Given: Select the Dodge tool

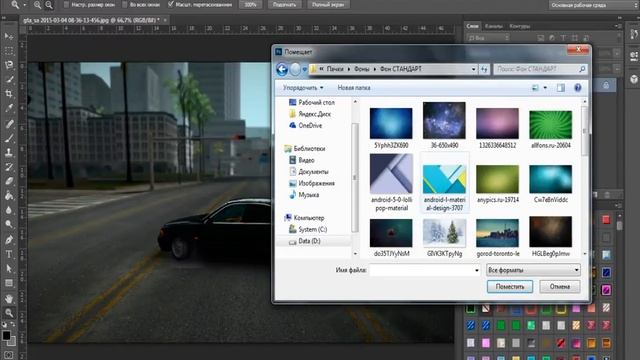Looking at the screenshot, I should click(9, 224).
